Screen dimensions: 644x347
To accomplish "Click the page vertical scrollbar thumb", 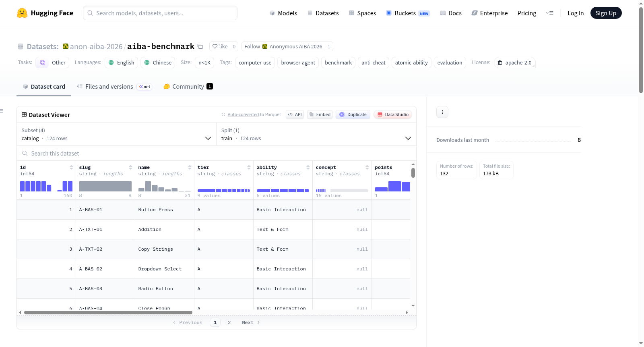I will click(x=641, y=50).
